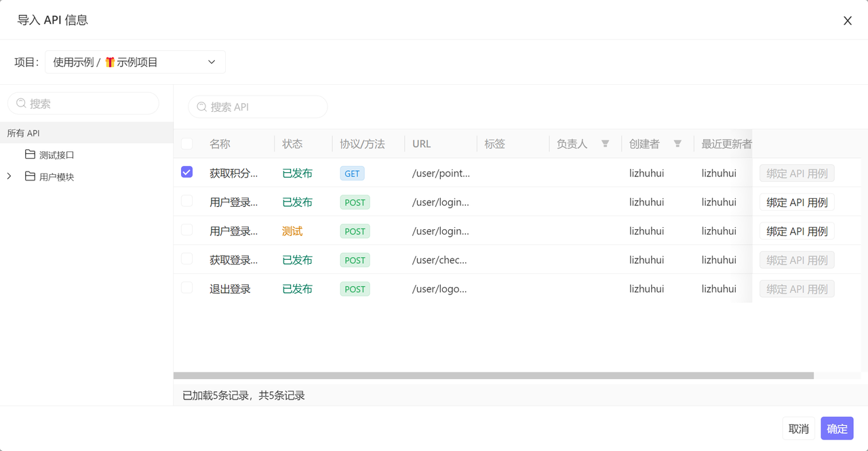Viewport: 868px width, 451px height.
Task: Click the folder icon beside 用户模块
Action: (x=30, y=177)
